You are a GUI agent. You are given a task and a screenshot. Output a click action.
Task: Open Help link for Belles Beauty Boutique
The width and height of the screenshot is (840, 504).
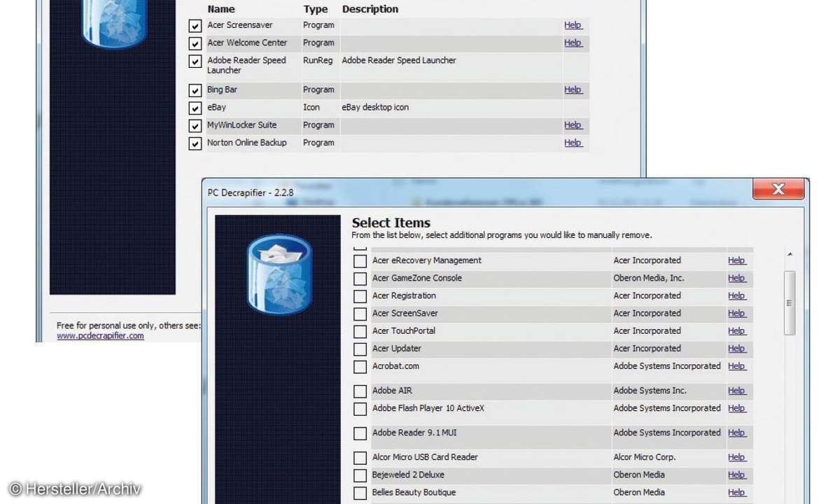pos(737,491)
